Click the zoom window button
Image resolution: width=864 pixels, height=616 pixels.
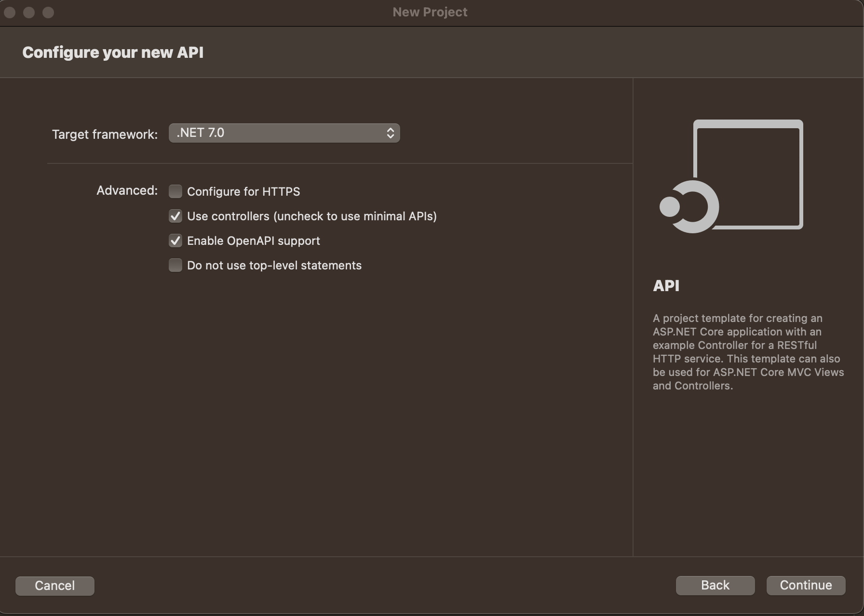tap(48, 12)
